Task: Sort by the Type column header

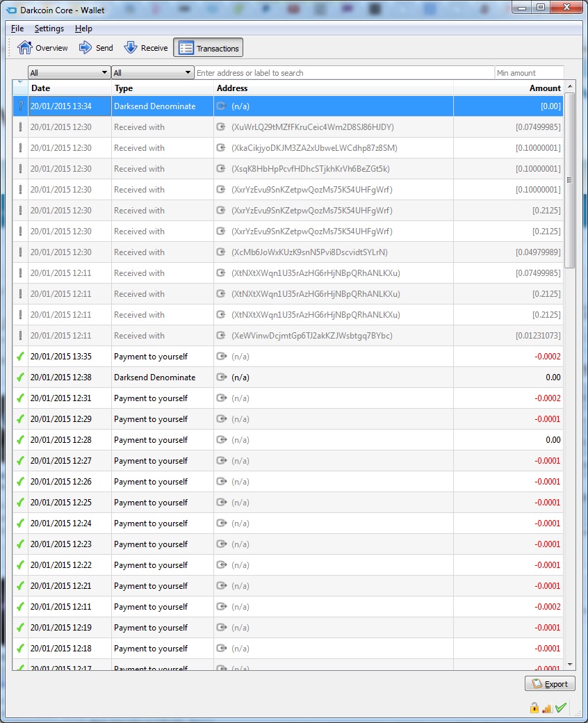Action: point(163,88)
